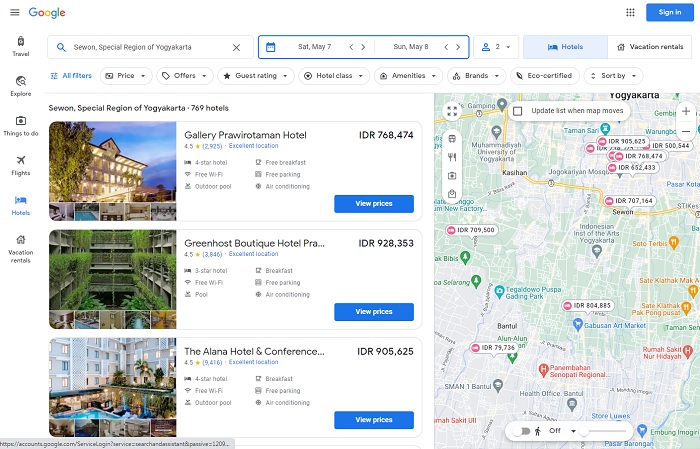Open Guest rating filter dropdown
This screenshot has height=449, width=700.
click(256, 76)
